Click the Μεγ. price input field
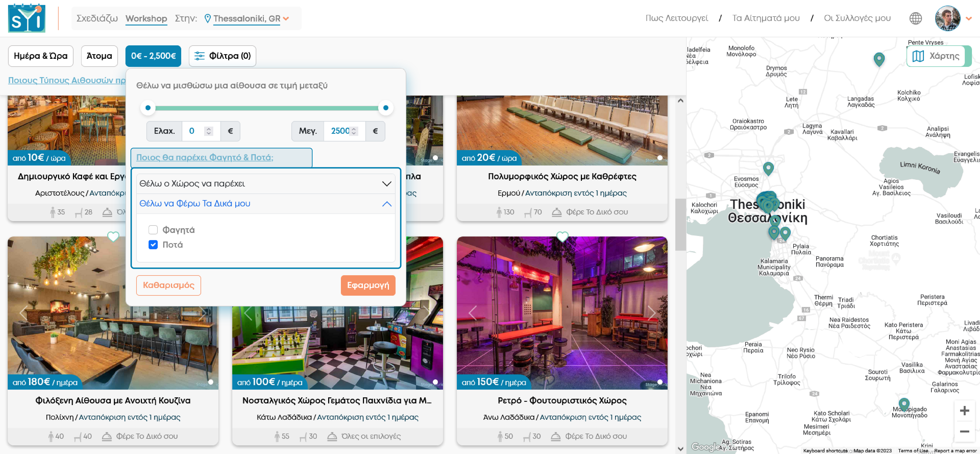This screenshot has width=980, height=454. (x=340, y=131)
